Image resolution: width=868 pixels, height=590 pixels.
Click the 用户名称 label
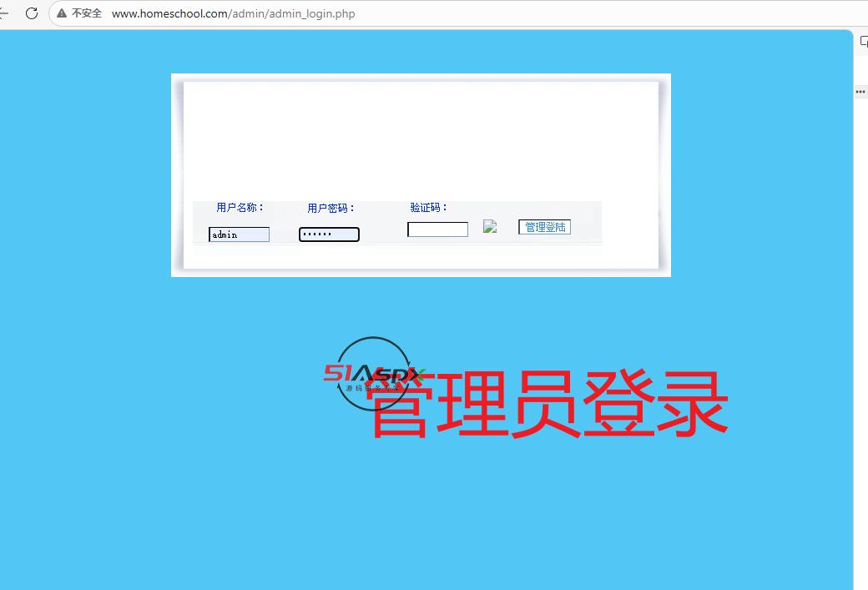click(x=240, y=208)
